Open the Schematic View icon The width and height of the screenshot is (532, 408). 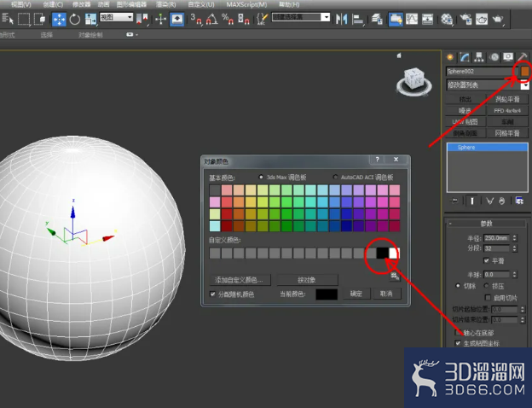[x=427, y=19]
